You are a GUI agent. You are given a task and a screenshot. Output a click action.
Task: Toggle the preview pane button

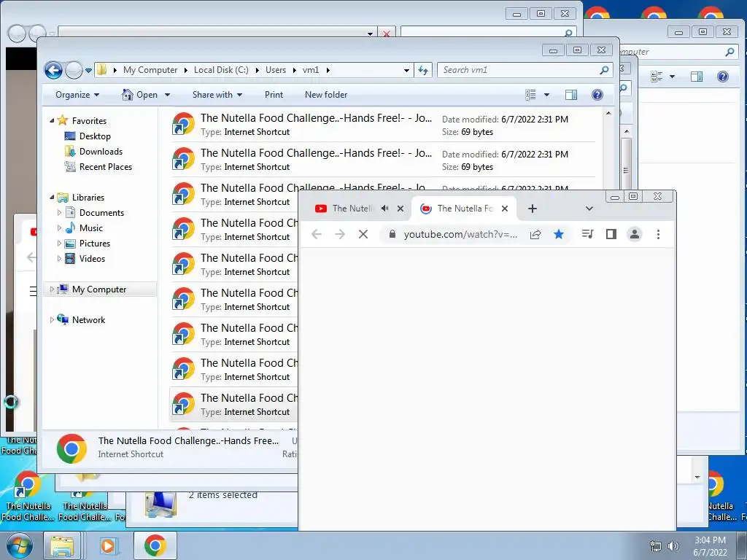(x=571, y=95)
